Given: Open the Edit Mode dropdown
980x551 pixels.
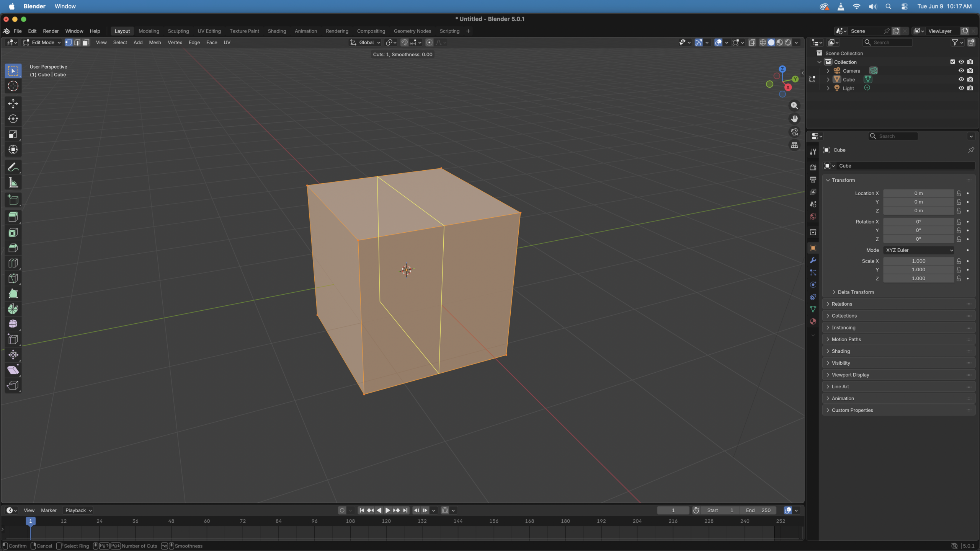Looking at the screenshot, I should (x=42, y=42).
